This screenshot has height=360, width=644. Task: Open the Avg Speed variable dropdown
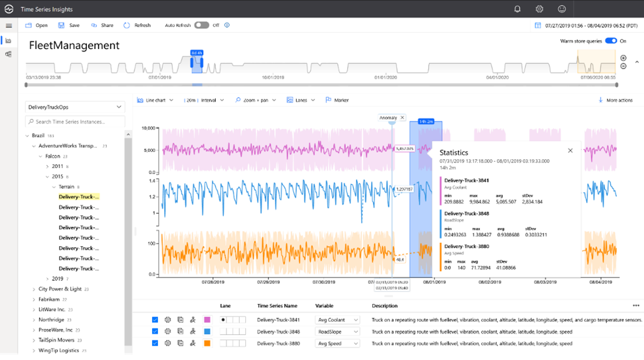pyautogui.click(x=338, y=343)
